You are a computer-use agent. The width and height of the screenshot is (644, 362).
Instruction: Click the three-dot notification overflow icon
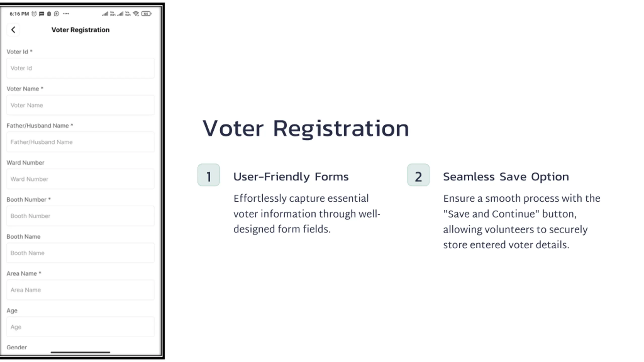tap(66, 14)
